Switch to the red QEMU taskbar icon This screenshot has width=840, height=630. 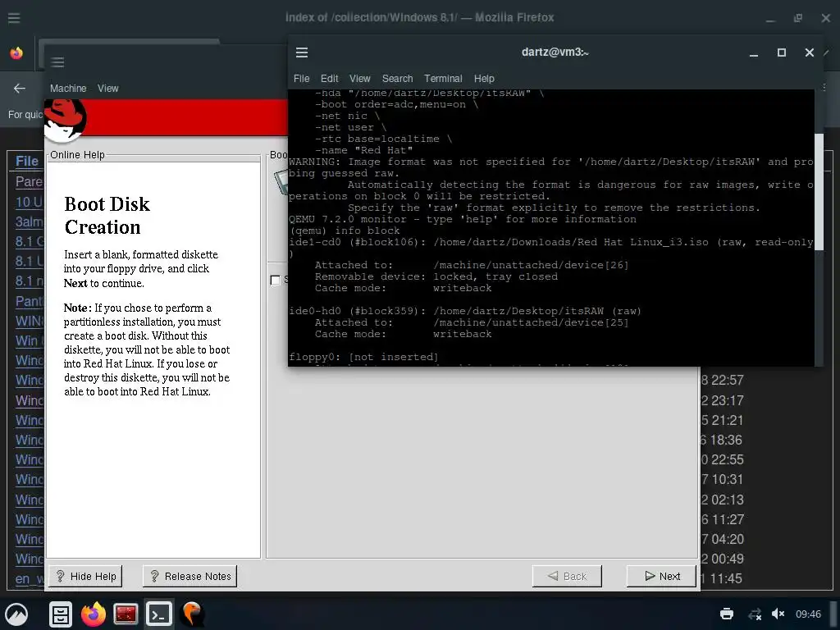click(x=126, y=614)
